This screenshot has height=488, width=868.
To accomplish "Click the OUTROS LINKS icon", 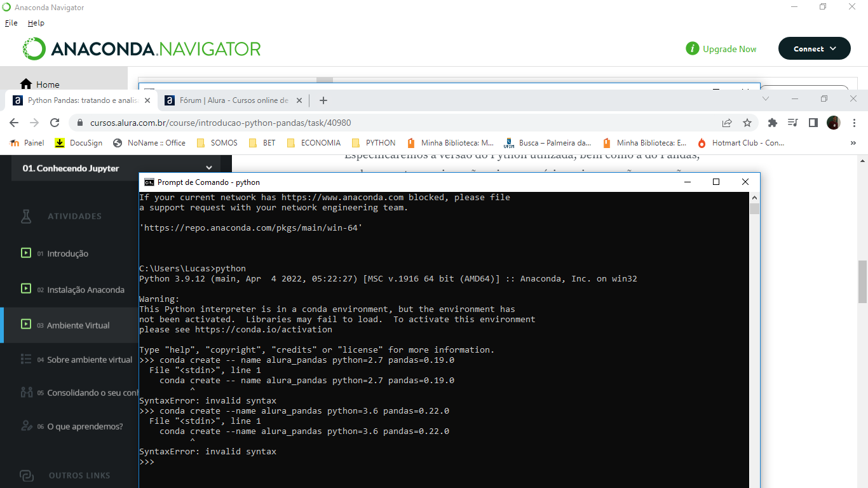I will pyautogui.click(x=26, y=475).
